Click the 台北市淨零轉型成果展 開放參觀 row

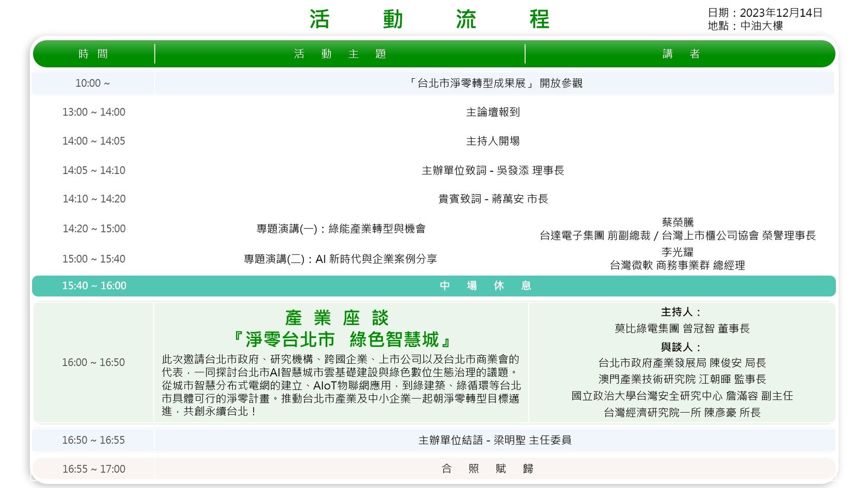pos(494,84)
